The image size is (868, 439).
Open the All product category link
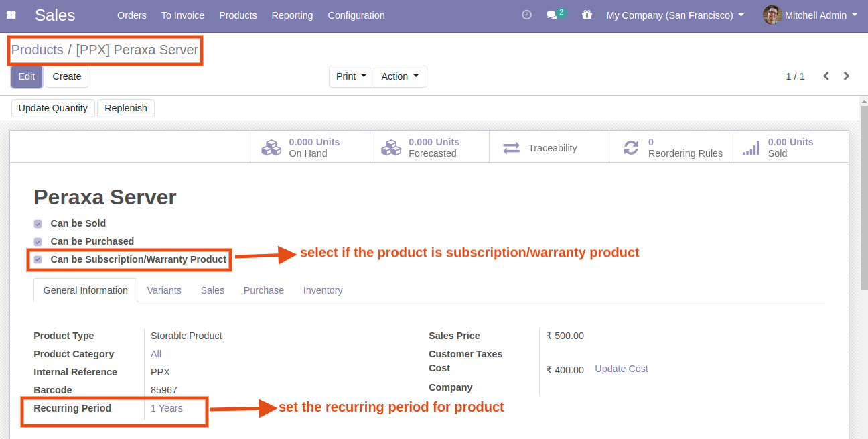pos(156,354)
